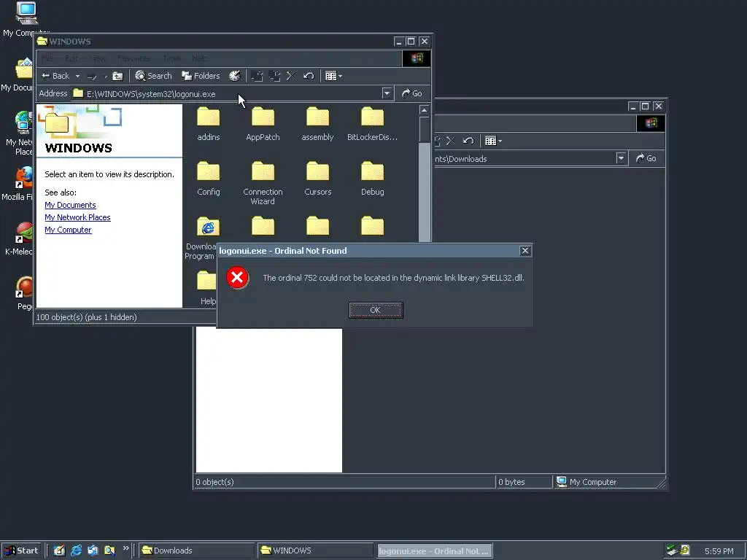The height and width of the screenshot is (560, 747).
Task: Click the yellow tray icon beside the clock
Action: [x=684, y=551]
